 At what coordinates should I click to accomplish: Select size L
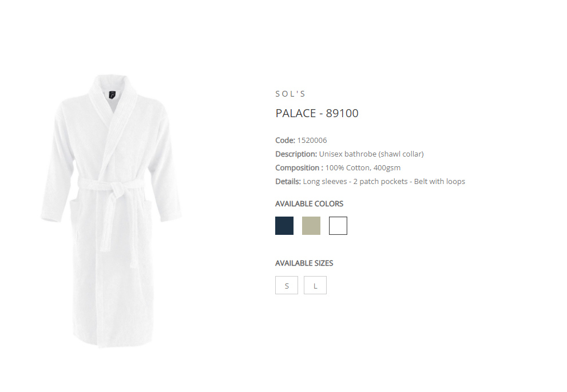click(x=315, y=285)
